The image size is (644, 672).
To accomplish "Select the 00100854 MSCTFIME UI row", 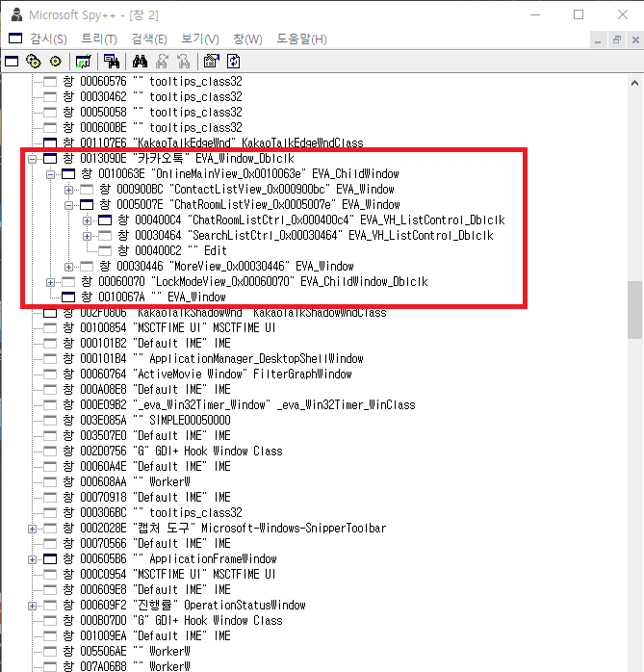I will point(169,328).
